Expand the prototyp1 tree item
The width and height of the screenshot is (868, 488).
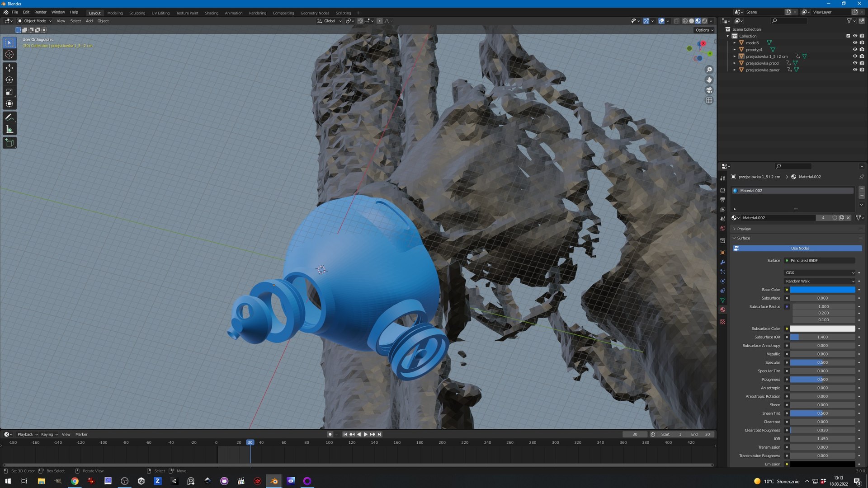click(x=735, y=50)
